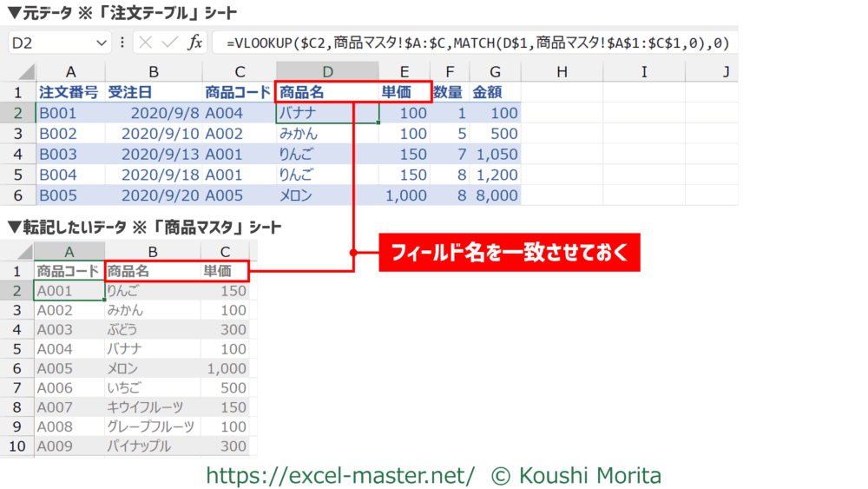This screenshot has height=489, width=868.
Task: Click the cell containing 8,000 in 金額 column
Action: 496,195
